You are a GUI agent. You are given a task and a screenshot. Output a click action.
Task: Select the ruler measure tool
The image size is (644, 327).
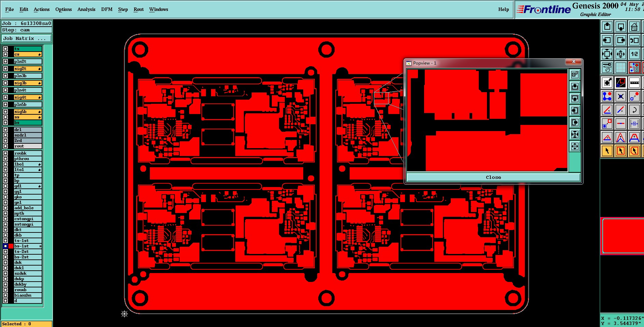click(x=634, y=83)
